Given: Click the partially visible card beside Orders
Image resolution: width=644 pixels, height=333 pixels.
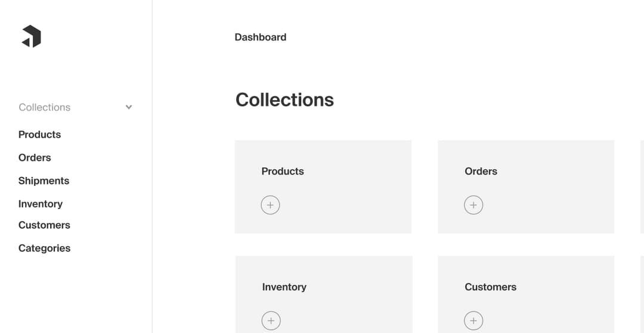Looking at the screenshot, I should 642,186.
